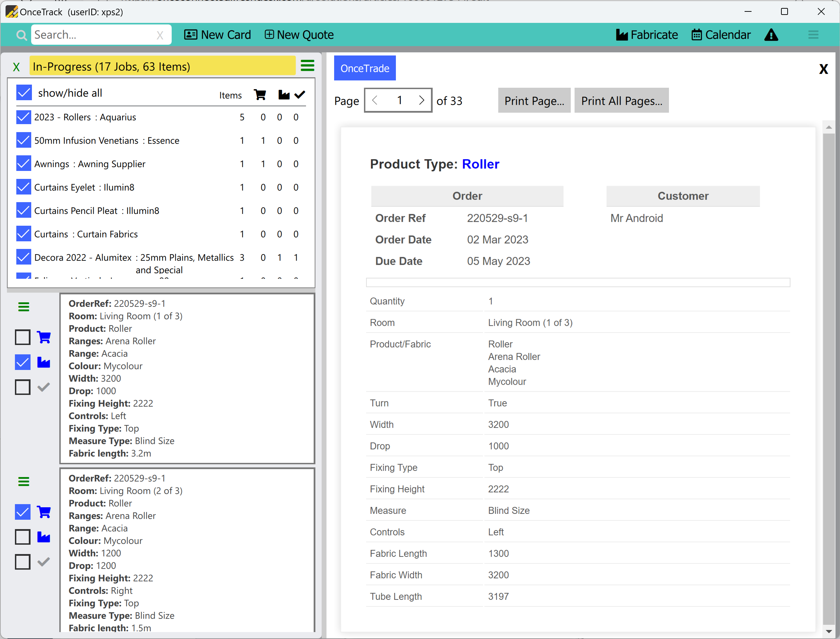The height and width of the screenshot is (639, 840).
Task: Click the warning triangle alert icon
Action: [771, 35]
